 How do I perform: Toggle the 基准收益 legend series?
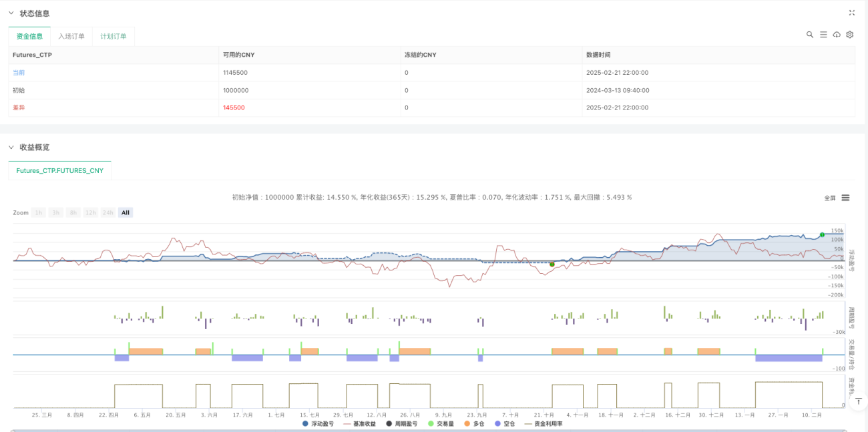[359, 424]
